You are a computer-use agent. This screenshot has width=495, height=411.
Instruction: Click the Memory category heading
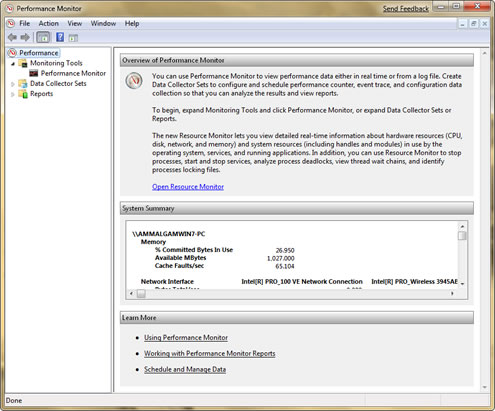(153, 242)
